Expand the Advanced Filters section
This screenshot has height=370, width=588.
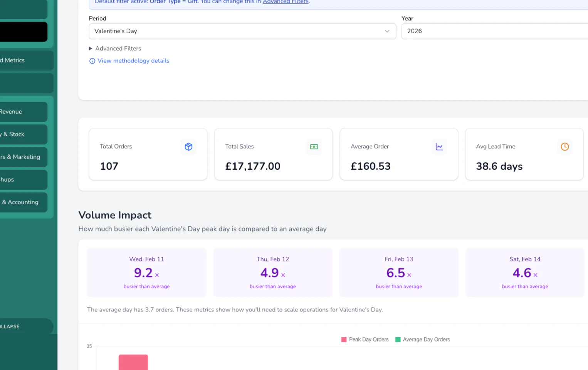(x=115, y=49)
